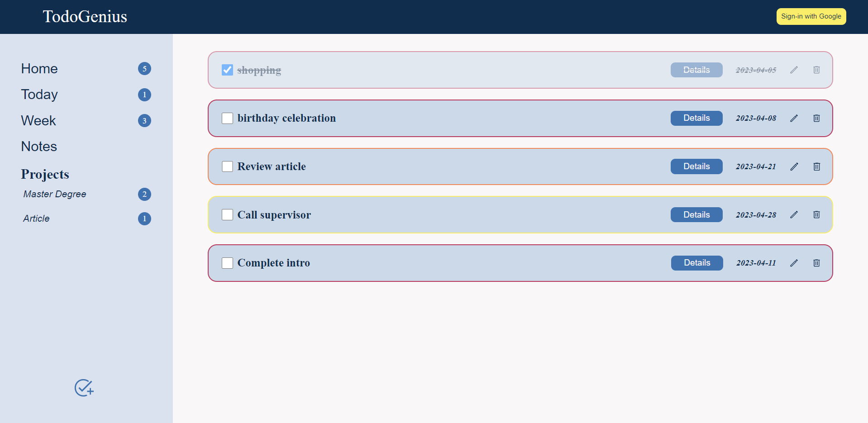
Task: Delete the shopping task via trash icon
Action: tap(816, 70)
